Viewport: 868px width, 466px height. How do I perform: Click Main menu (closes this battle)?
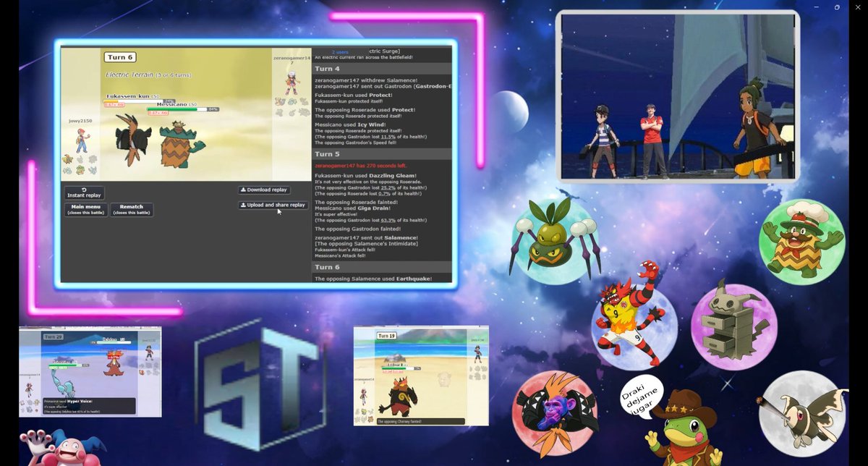tap(86, 210)
